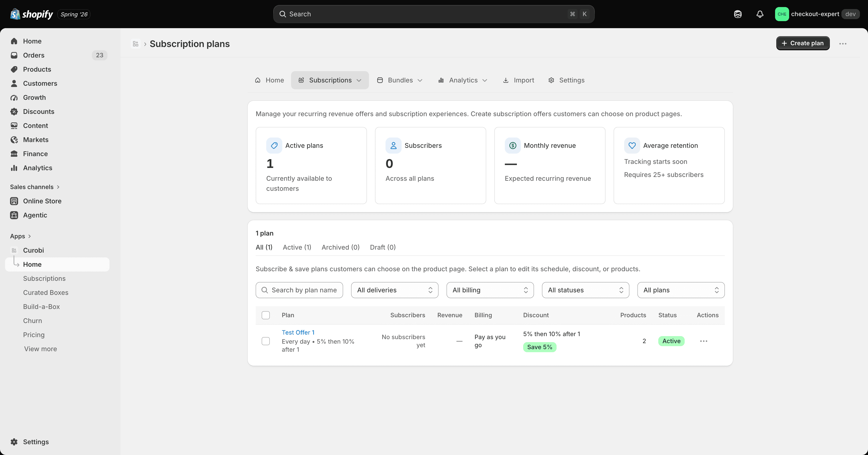Click the Active plans tag icon
The height and width of the screenshot is (455, 868).
point(274,146)
